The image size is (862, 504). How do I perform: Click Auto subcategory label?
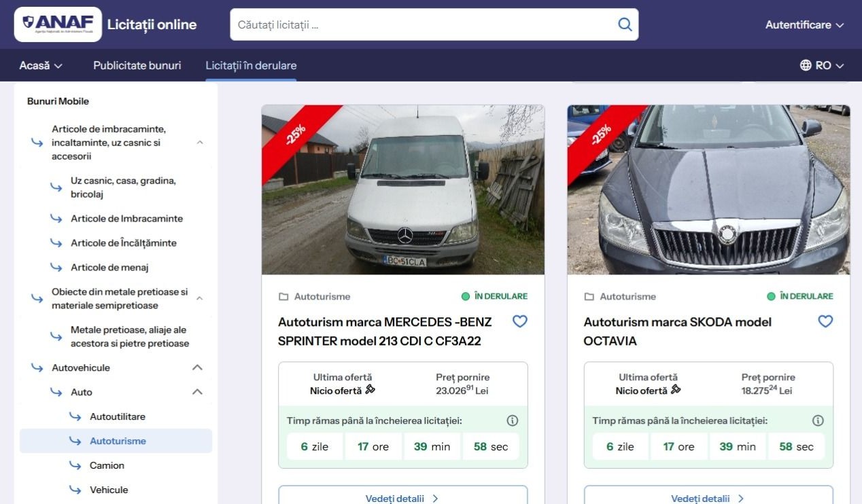coord(82,392)
